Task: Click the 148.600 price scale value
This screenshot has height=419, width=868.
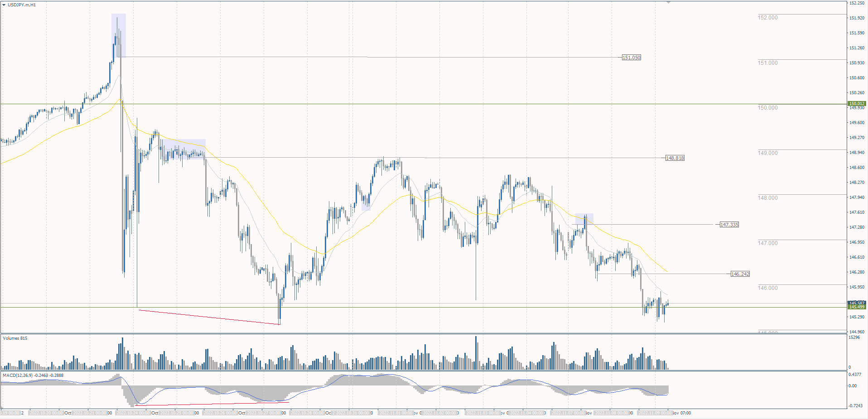Action: 857,168
